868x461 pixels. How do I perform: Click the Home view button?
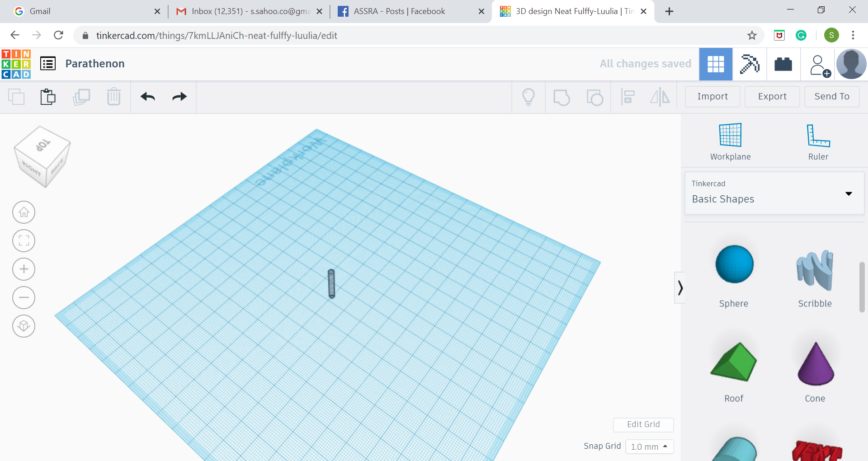tap(24, 212)
